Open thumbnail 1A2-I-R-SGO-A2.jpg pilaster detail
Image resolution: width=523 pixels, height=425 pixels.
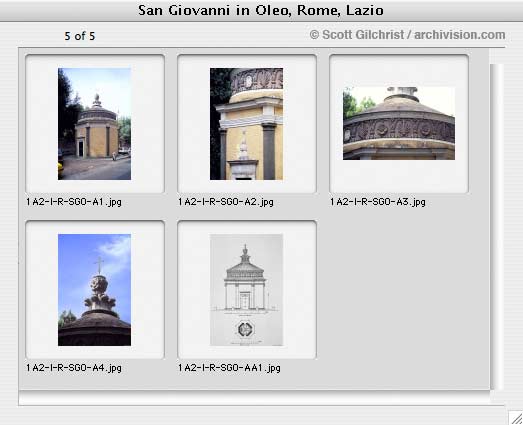[246, 124]
